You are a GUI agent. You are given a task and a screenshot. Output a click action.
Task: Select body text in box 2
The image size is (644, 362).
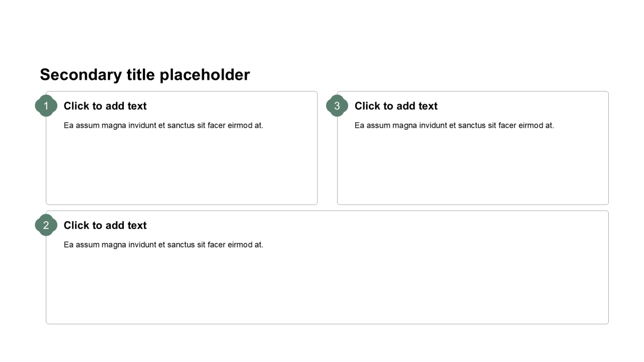pos(164,245)
